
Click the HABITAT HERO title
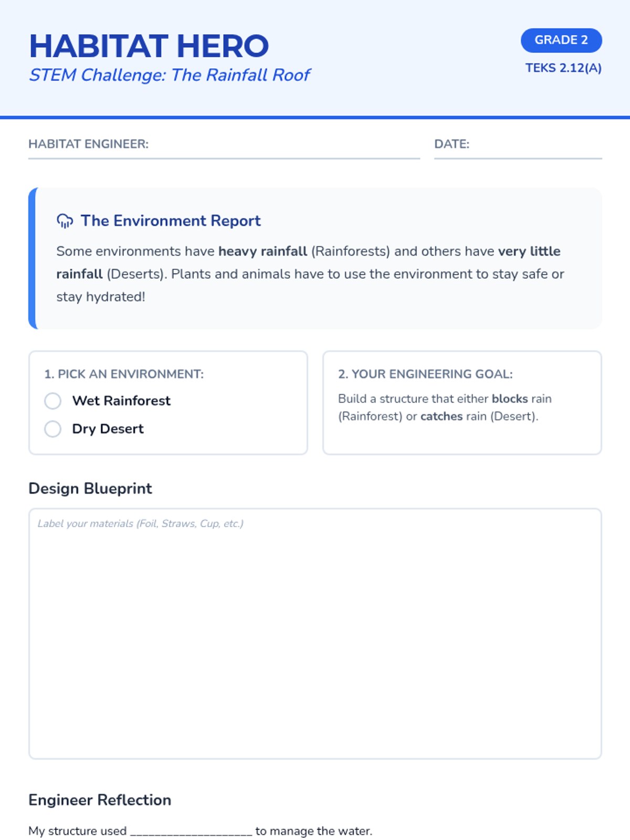pyautogui.click(x=149, y=46)
